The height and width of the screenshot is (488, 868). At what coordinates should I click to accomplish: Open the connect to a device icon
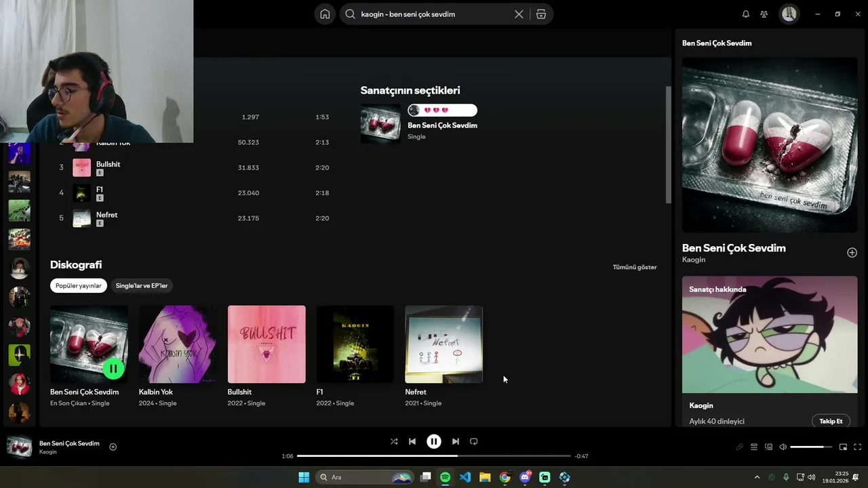click(768, 447)
